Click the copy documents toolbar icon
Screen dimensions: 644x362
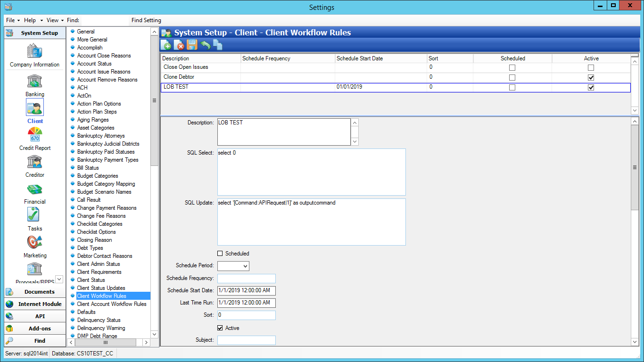(x=217, y=45)
